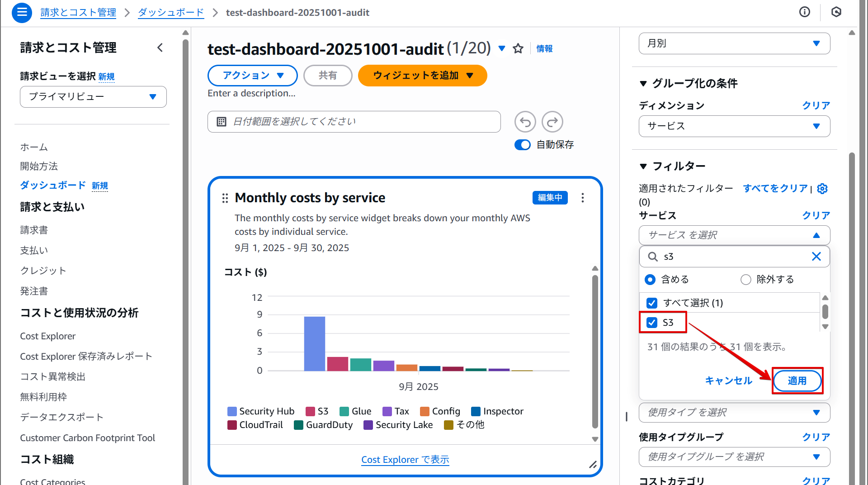
Task: Click the info icon in the top bar
Action: point(805,12)
